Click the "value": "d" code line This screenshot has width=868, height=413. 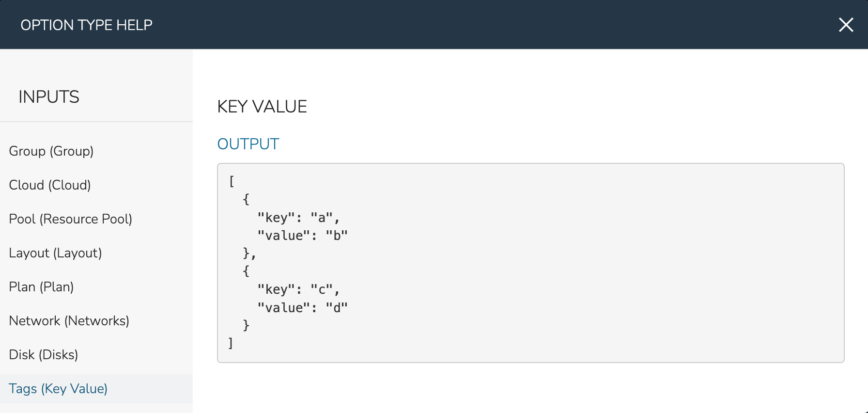303,308
